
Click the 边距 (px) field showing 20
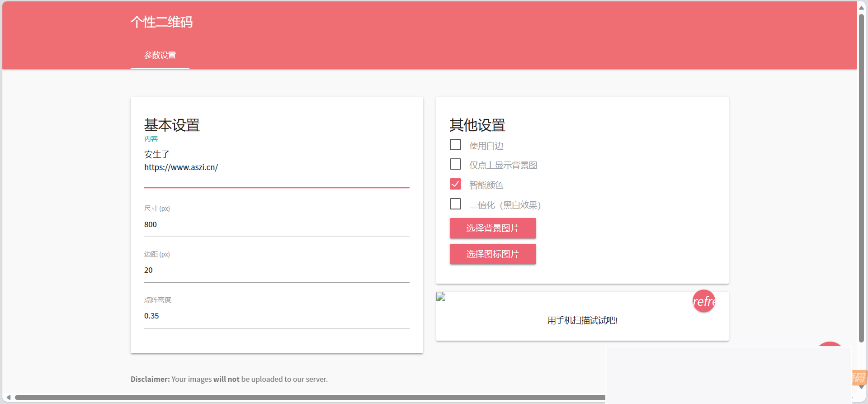click(276, 271)
